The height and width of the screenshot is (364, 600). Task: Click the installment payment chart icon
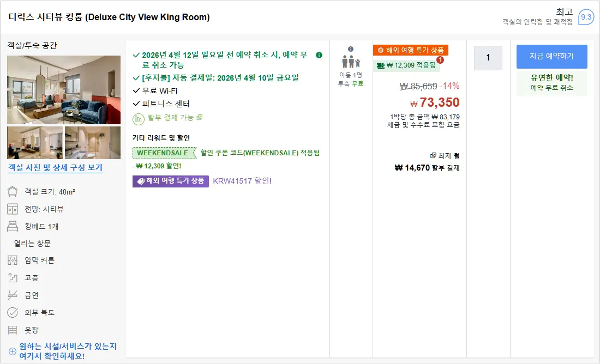[138, 119]
